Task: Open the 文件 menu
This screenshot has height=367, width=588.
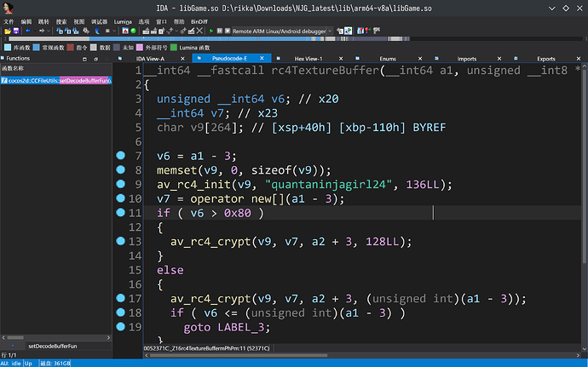Action: point(9,22)
